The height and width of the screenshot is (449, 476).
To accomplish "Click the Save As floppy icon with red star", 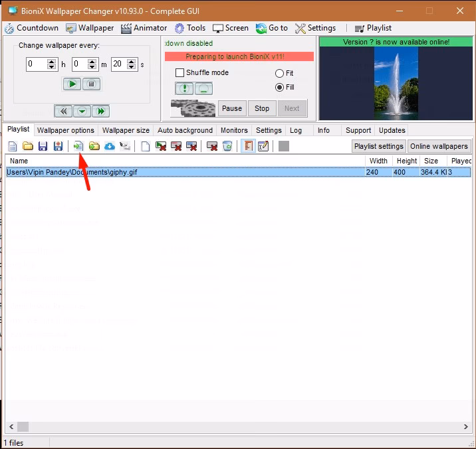I will (58, 147).
